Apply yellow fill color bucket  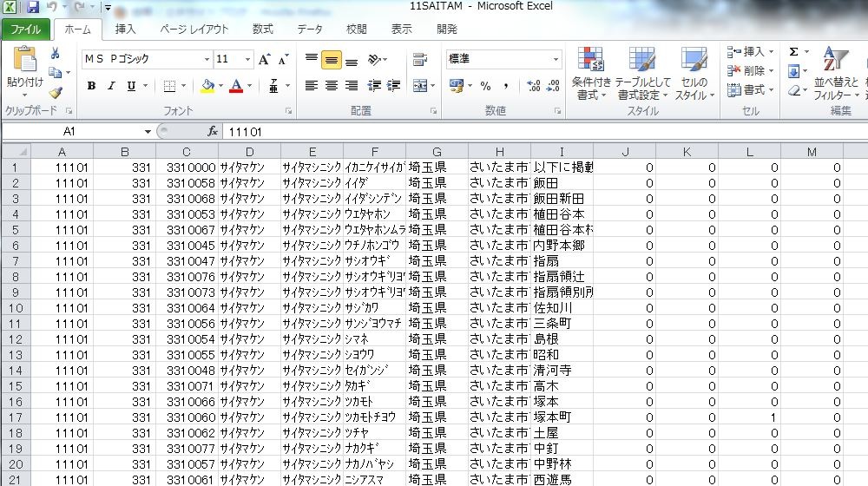click(x=207, y=86)
